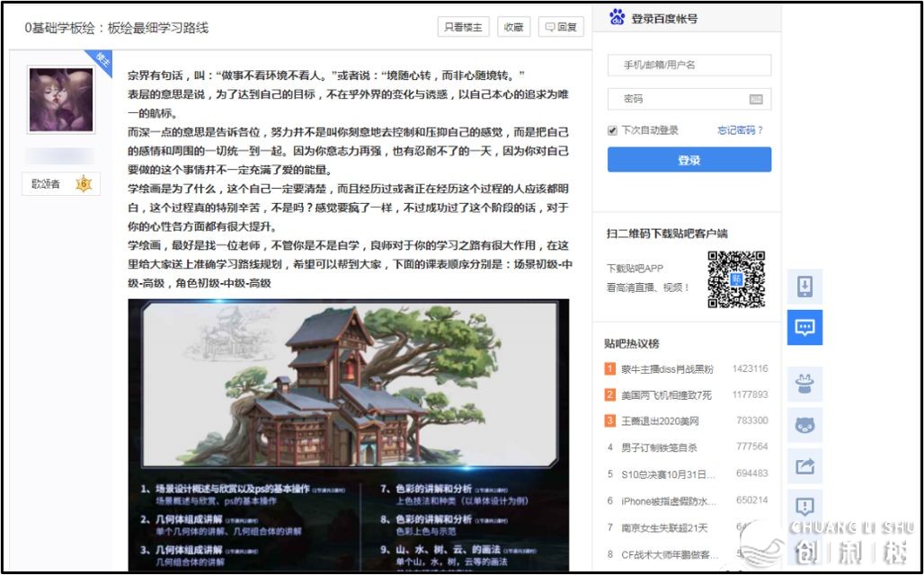Click the count 694483
Screen dimensions: 924x575
pos(752,473)
